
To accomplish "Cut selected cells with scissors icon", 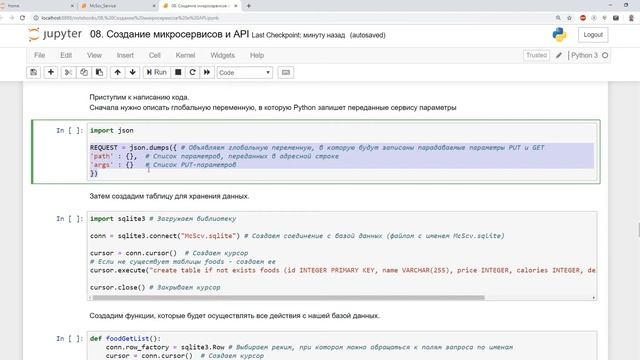I will coord(68,72).
